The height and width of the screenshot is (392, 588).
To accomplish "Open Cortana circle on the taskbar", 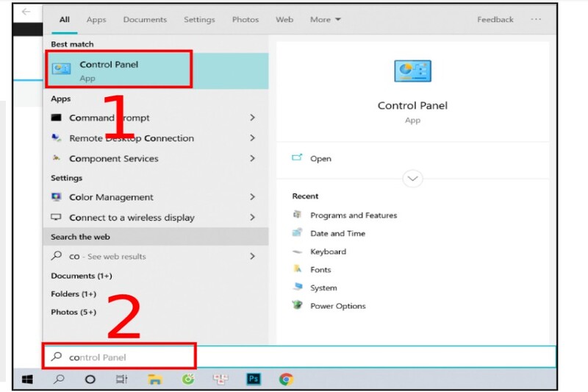I will coord(90,379).
